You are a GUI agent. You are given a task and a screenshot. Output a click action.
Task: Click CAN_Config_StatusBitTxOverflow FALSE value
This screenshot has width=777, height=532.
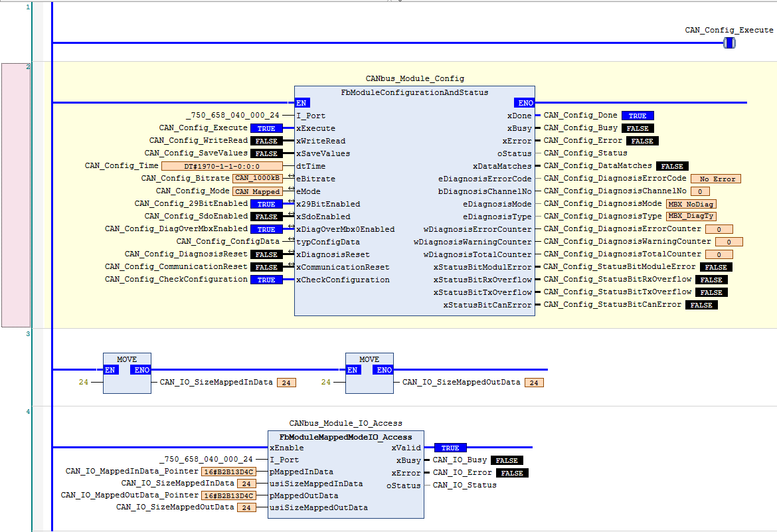[711, 292]
